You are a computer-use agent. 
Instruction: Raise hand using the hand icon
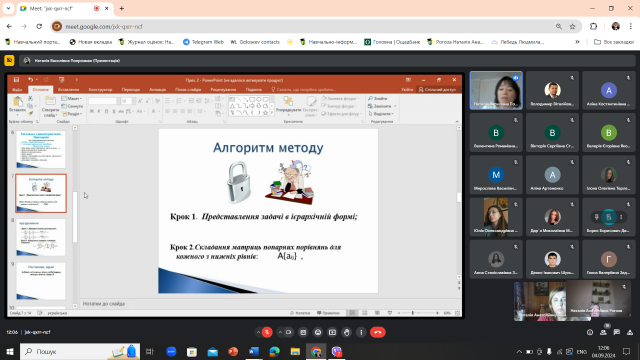click(347, 332)
